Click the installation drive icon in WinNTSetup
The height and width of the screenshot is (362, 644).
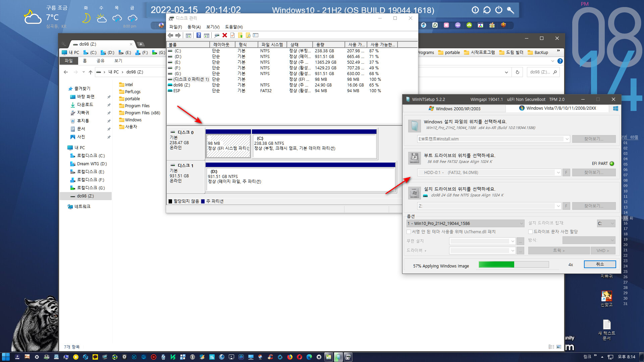(x=415, y=193)
